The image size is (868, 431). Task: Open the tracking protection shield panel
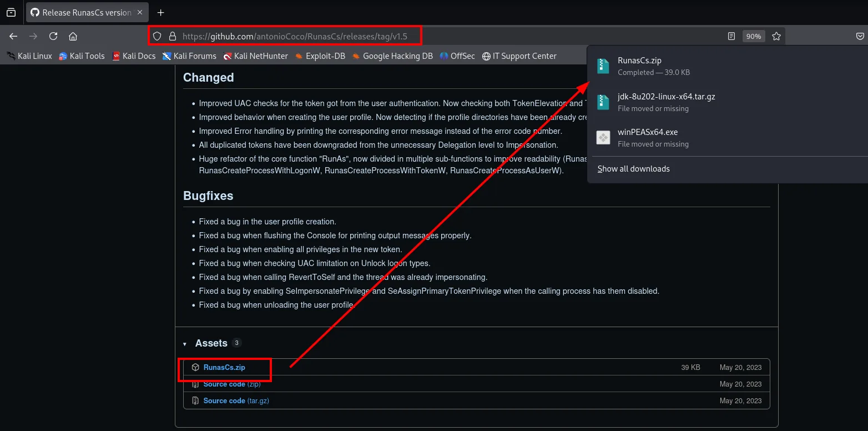coord(157,36)
